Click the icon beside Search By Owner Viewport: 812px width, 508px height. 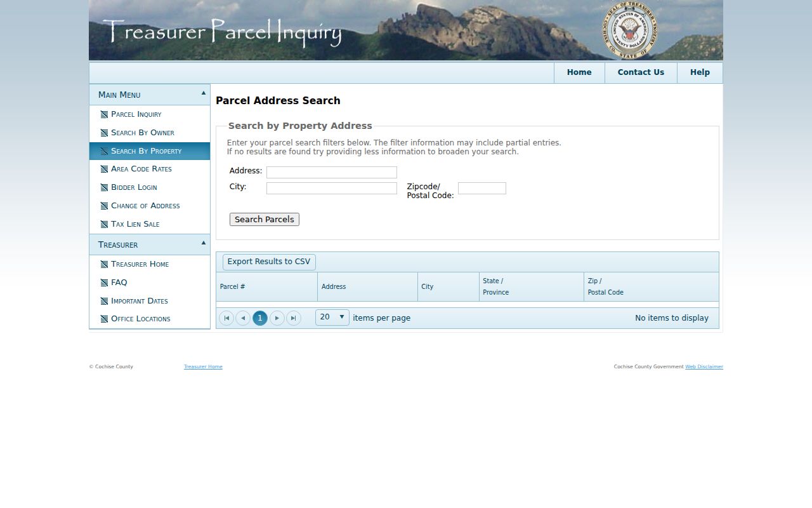tap(104, 133)
